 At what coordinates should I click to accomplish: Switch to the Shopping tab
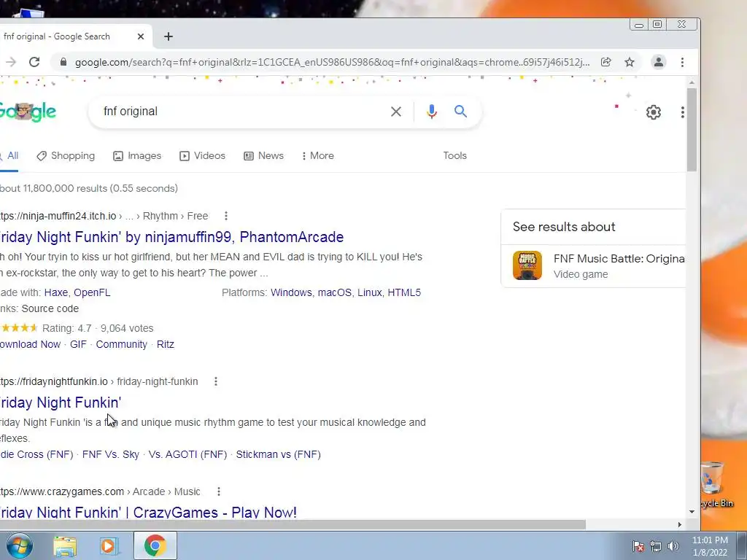66,156
